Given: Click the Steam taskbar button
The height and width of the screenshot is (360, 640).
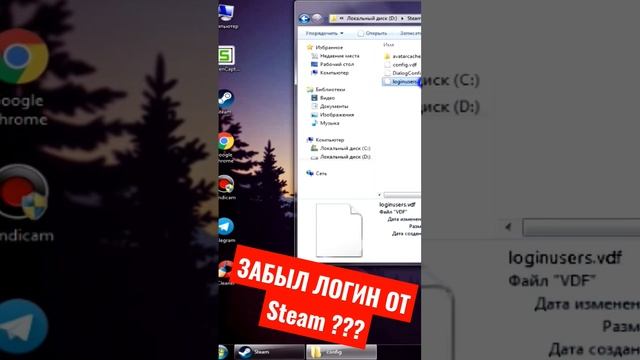Looking at the screenshot, I should click(x=269, y=352).
